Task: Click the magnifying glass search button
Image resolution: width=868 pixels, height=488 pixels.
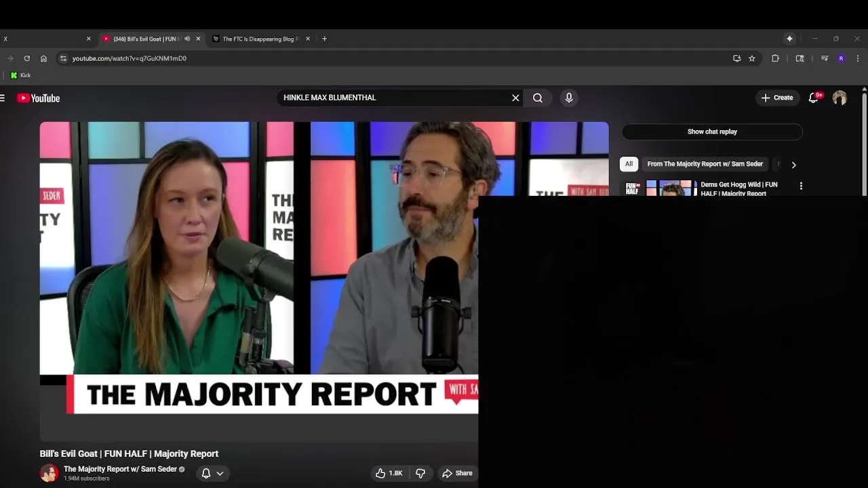Action: (x=538, y=98)
